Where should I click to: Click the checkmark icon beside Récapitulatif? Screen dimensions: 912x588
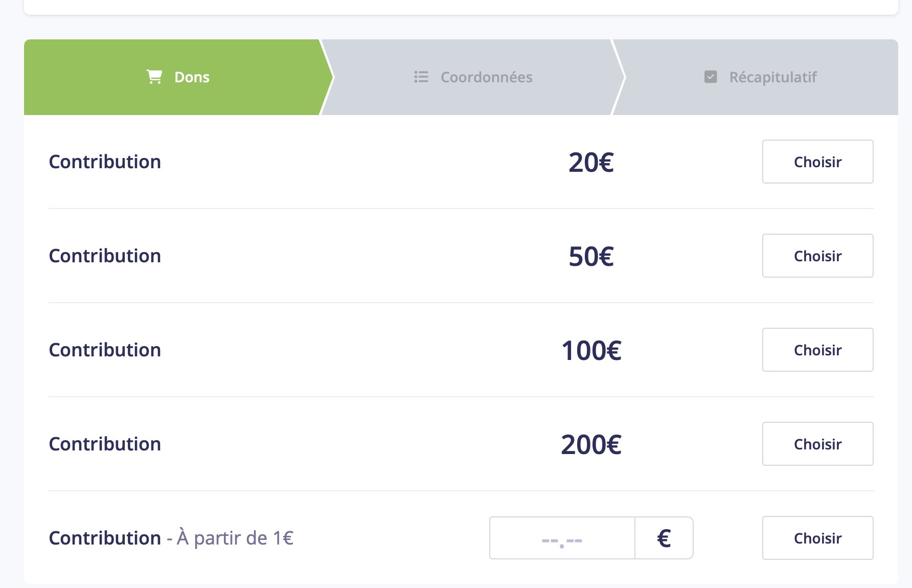point(711,77)
